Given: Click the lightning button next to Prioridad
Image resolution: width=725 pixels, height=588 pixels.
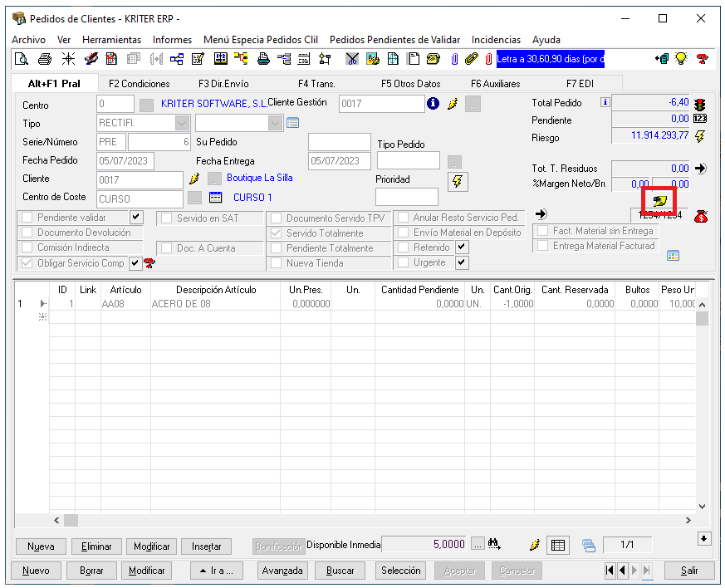Looking at the screenshot, I should coord(457,181).
